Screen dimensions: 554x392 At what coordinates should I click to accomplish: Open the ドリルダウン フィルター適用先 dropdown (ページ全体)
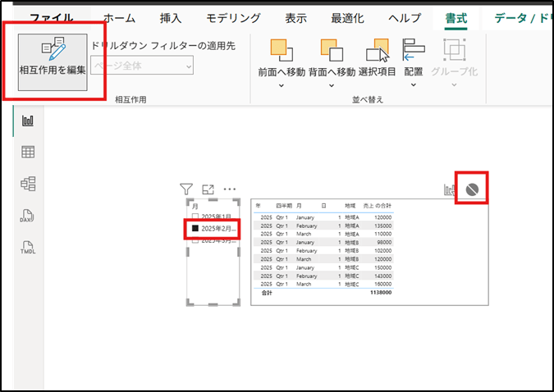tap(141, 66)
